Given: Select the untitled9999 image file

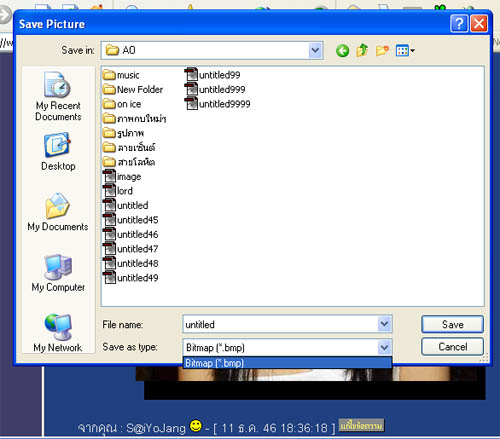Looking at the screenshot, I should [217, 104].
